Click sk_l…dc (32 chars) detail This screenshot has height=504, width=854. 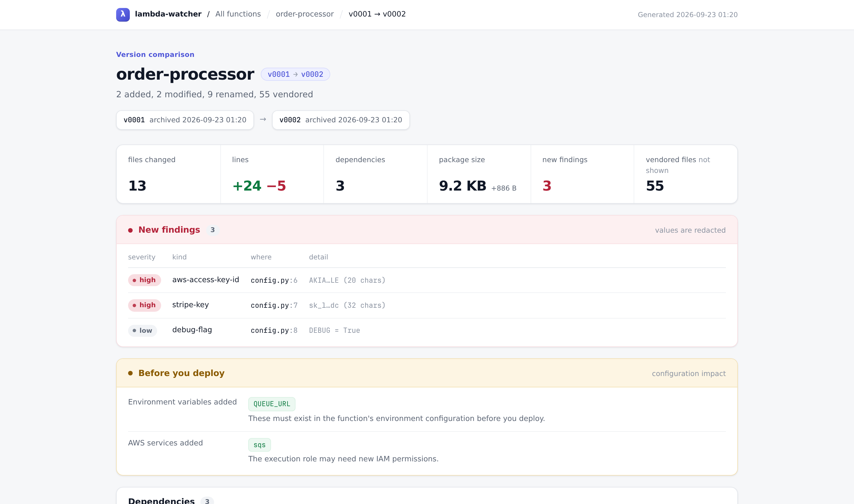[x=347, y=305]
